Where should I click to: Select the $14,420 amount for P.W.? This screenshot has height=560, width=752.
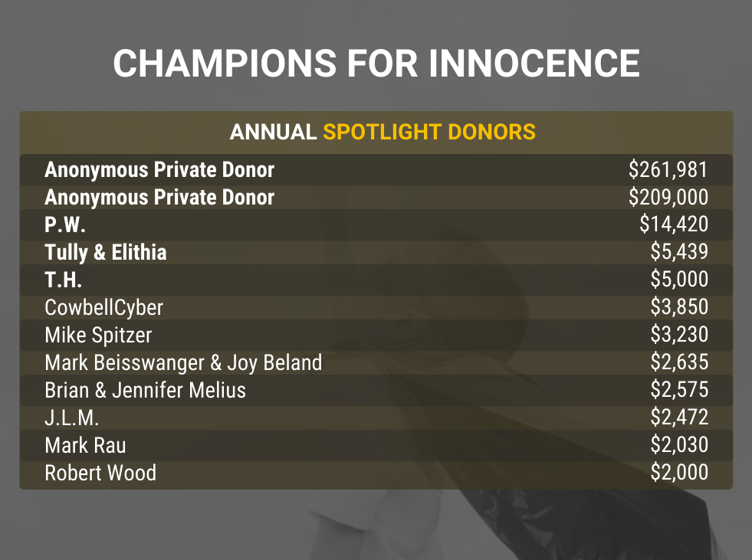674,224
